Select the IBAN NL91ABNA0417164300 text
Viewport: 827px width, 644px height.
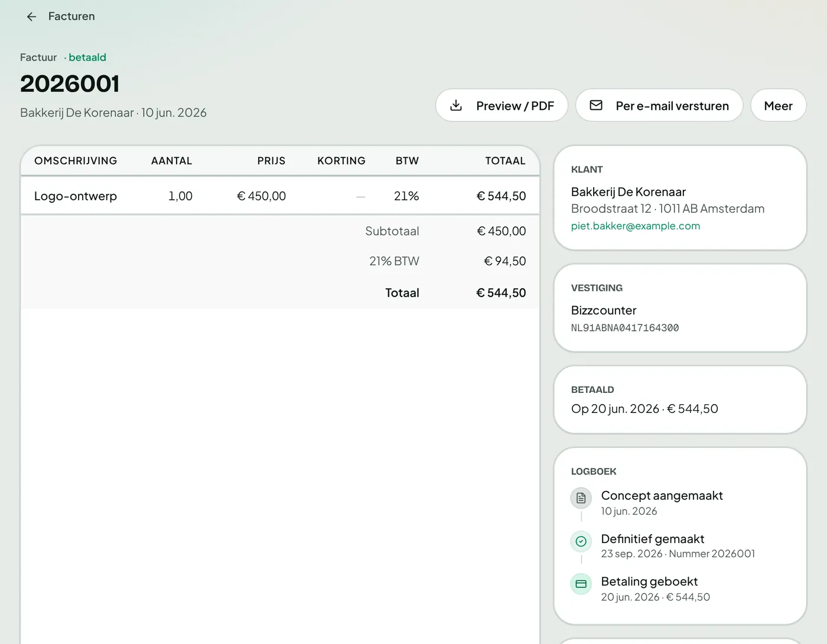(x=624, y=328)
